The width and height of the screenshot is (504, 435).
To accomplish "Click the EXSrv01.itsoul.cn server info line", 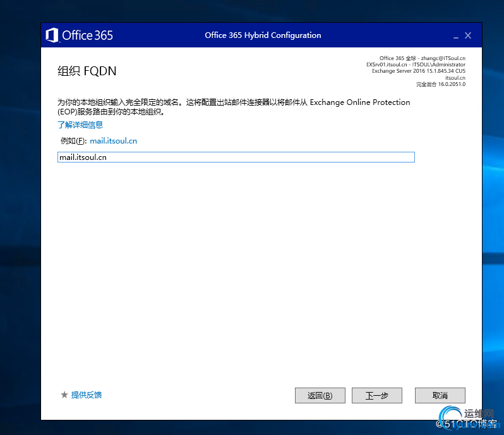I will coord(416,64).
